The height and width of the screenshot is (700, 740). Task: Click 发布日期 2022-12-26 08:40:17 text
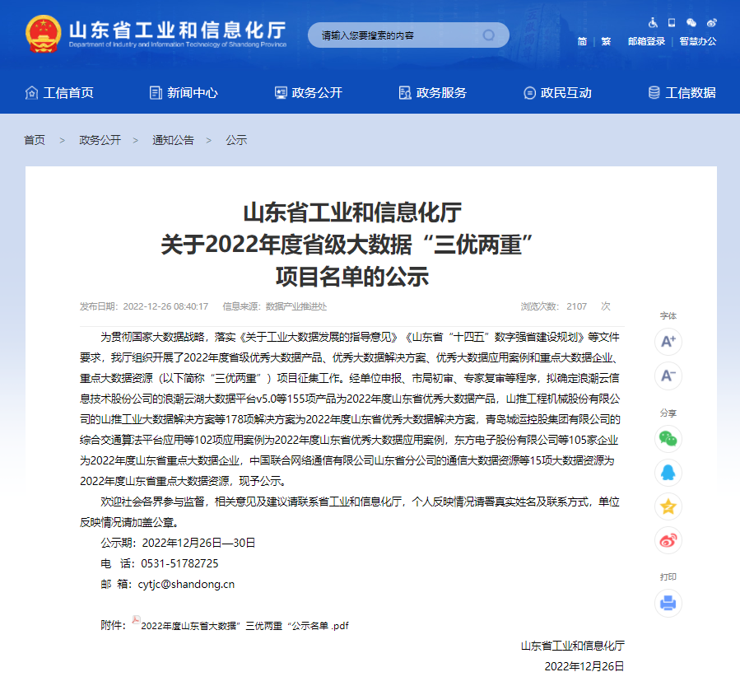coord(144,306)
